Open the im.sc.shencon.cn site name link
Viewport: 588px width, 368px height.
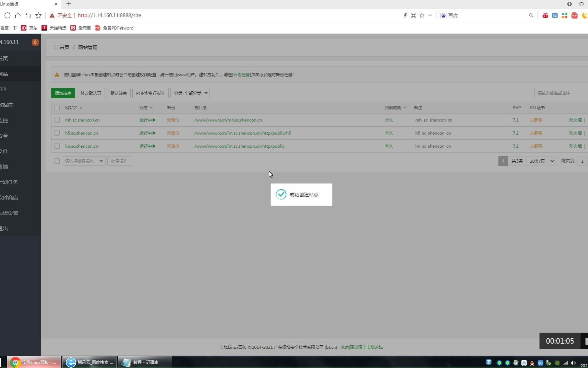pyautogui.click(x=82, y=146)
